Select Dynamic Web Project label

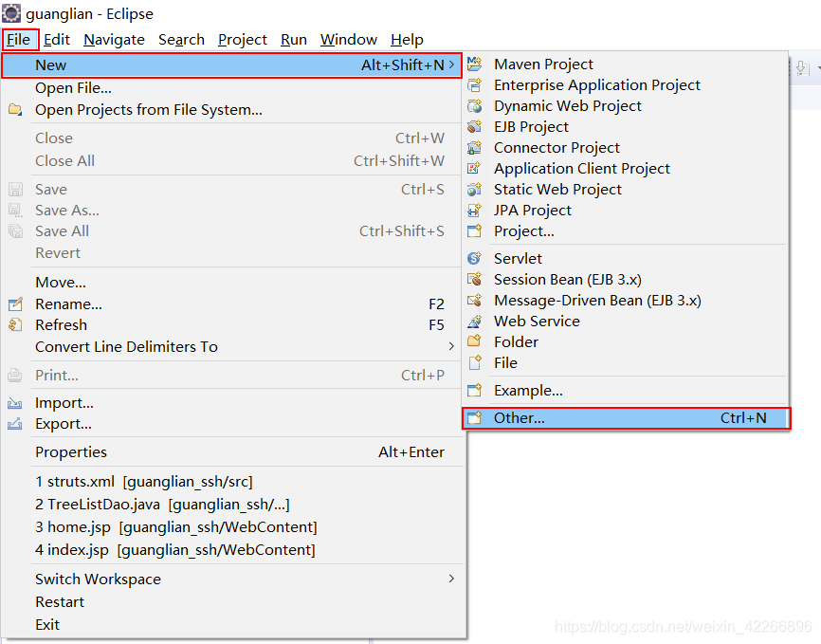[568, 106]
